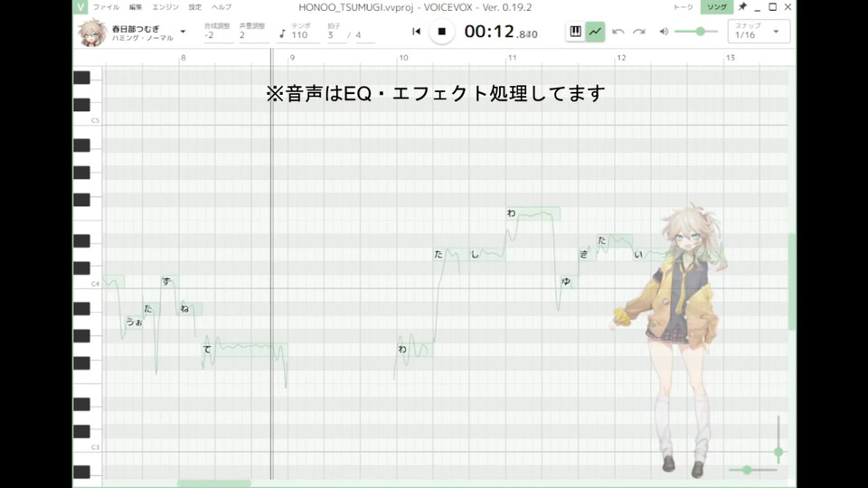The width and height of the screenshot is (868, 488).
Task: Click the undo arrow icon
Action: (x=618, y=32)
